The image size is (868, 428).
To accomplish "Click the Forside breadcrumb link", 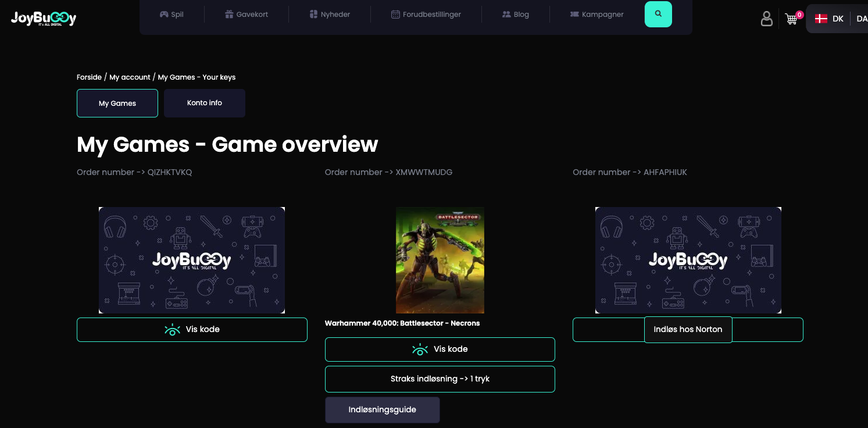I will [89, 77].
